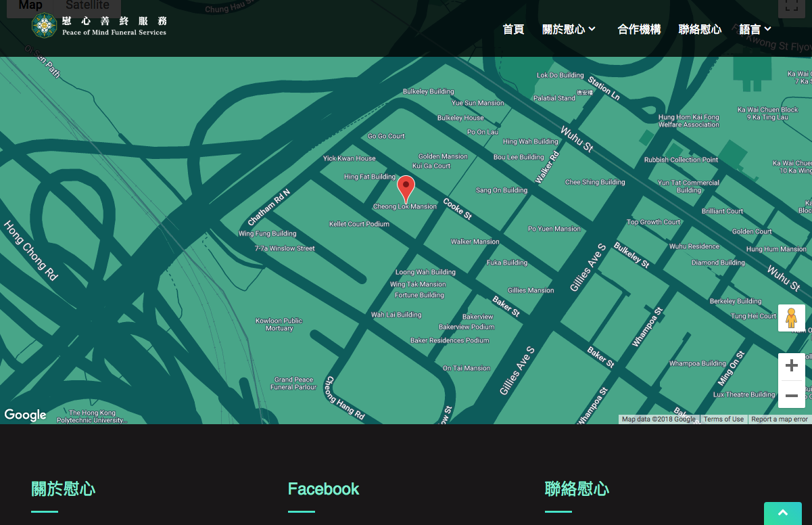Click the Yue Sun Mansion label
The image size is (812, 525).
click(x=478, y=103)
